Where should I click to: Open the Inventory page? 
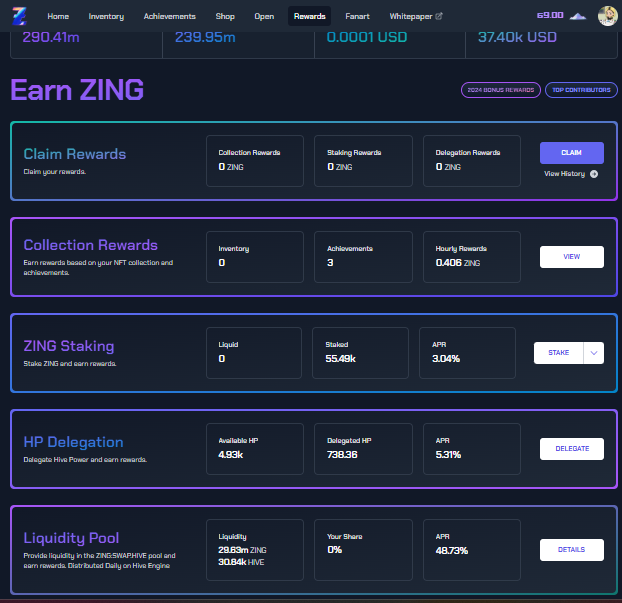[106, 16]
